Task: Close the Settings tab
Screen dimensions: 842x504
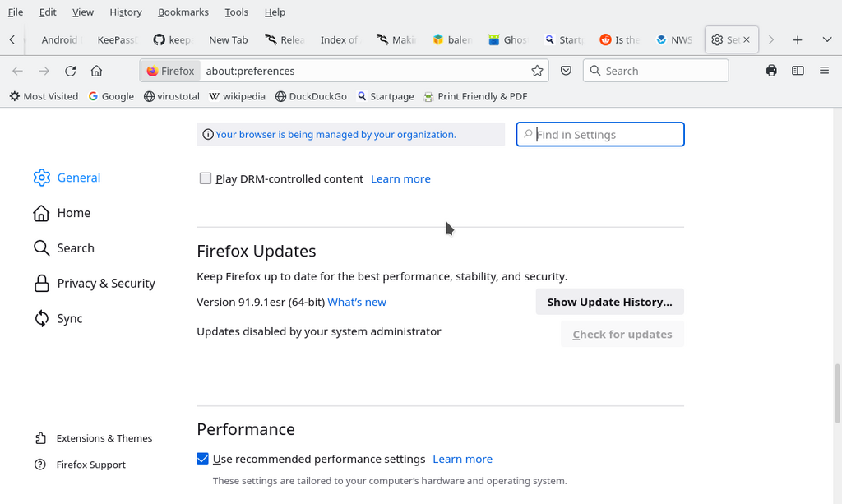Action: tap(747, 39)
